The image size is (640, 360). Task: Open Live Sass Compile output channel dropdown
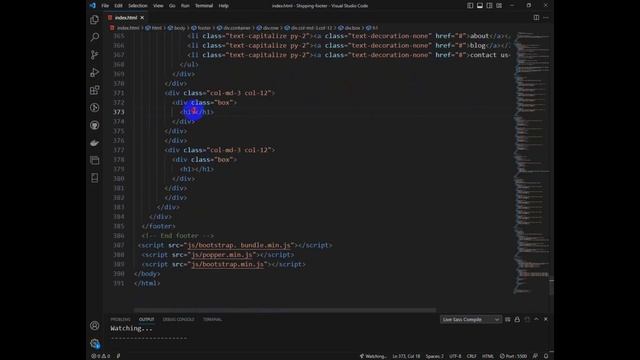(x=471, y=319)
